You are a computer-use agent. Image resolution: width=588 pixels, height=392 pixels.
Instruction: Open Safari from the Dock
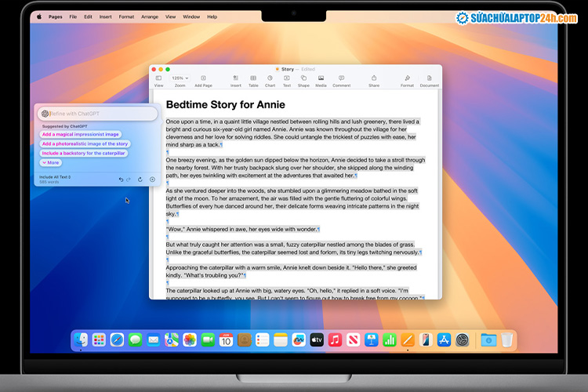pyautogui.click(x=117, y=339)
